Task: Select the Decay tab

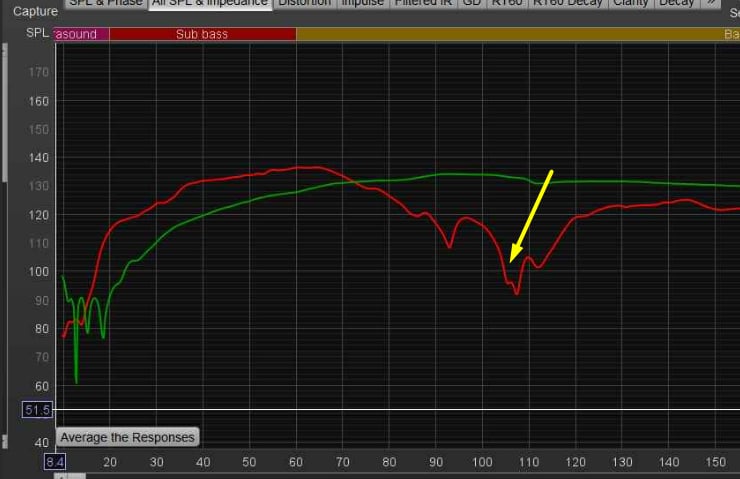Action: tap(676, 3)
